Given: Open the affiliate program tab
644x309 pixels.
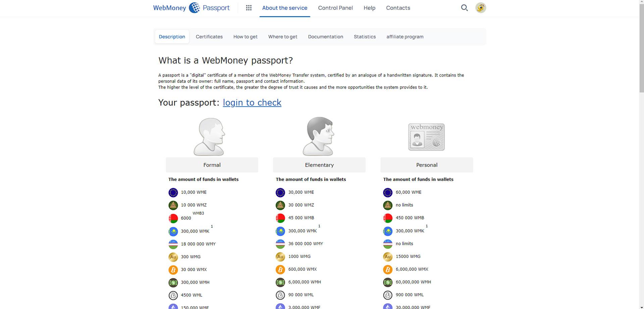Looking at the screenshot, I should [405, 37].
